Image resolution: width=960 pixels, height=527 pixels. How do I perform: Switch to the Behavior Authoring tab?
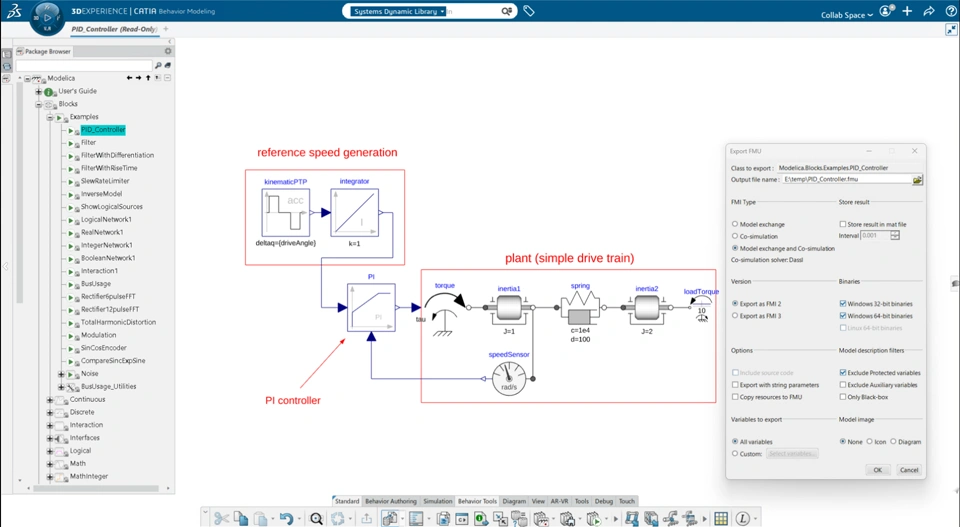tap(391, 501)
